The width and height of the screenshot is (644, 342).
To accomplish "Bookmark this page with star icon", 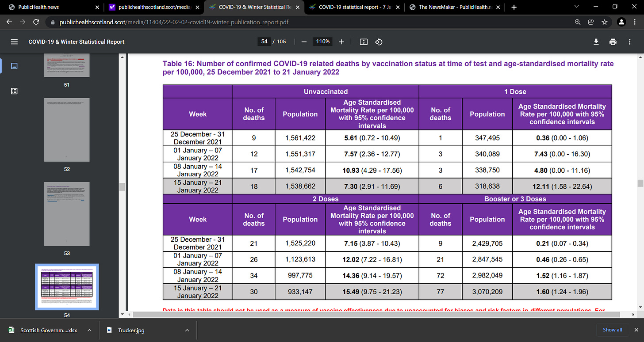I will [x=604, y=22].
